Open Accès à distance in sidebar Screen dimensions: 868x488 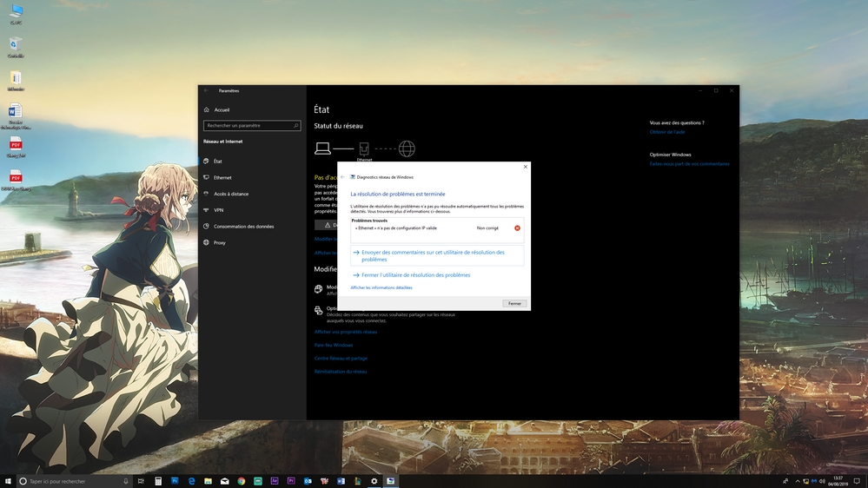[x=231, y=194]
